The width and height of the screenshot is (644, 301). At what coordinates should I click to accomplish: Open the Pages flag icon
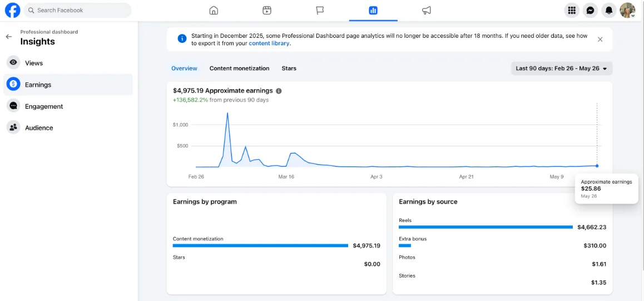320,10
